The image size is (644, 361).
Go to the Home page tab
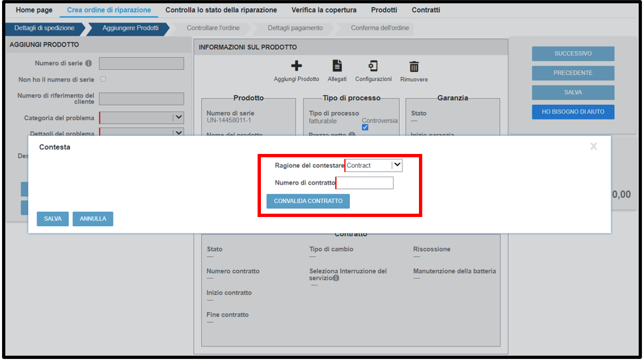pyautogui.click(x=34, y=10)
